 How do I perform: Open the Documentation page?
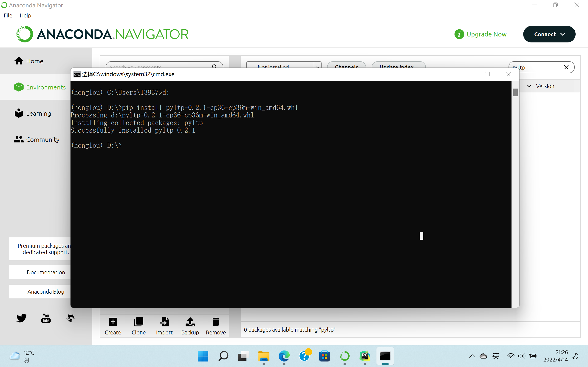(46, 272)
